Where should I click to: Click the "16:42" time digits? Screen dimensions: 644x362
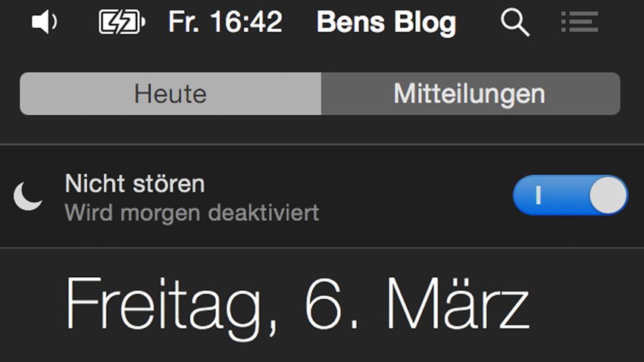point(246,22)
